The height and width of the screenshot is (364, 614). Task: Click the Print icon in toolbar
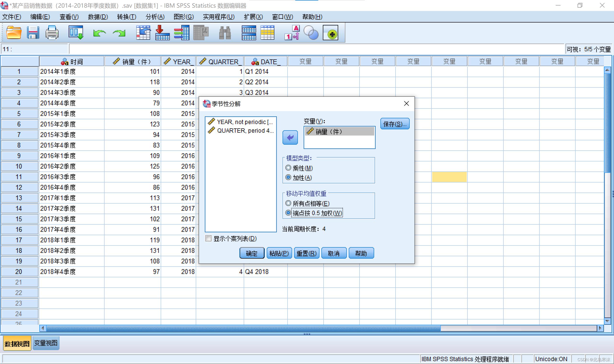[x=52, y=33]
